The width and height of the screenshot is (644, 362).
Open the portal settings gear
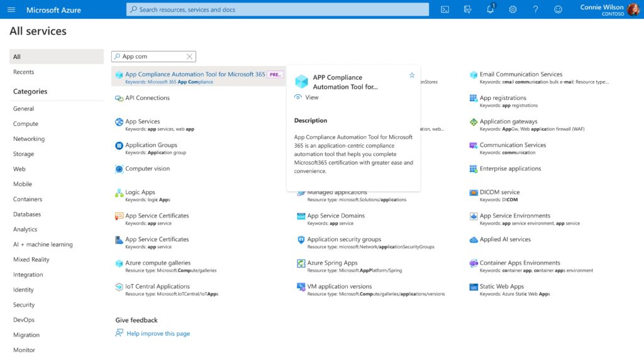513,9
